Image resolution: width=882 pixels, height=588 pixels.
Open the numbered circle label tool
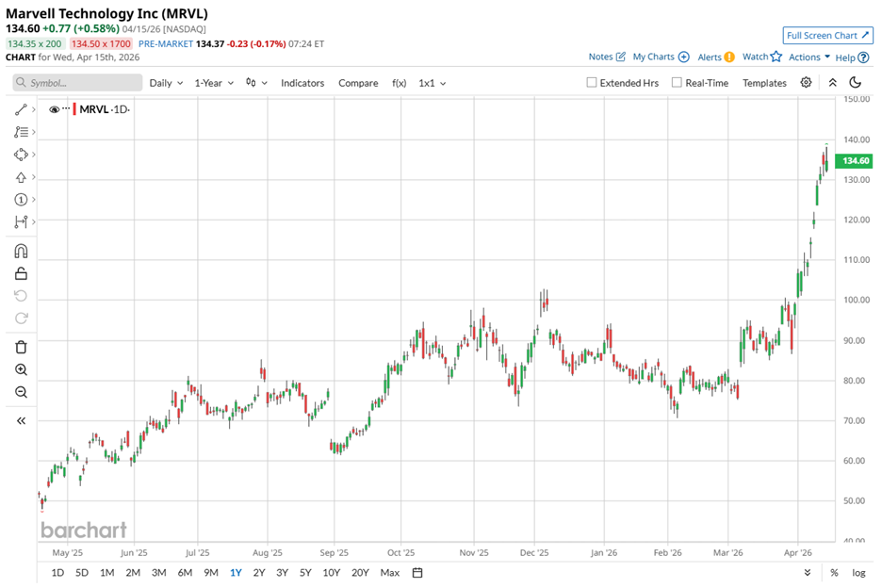[21, 199]
